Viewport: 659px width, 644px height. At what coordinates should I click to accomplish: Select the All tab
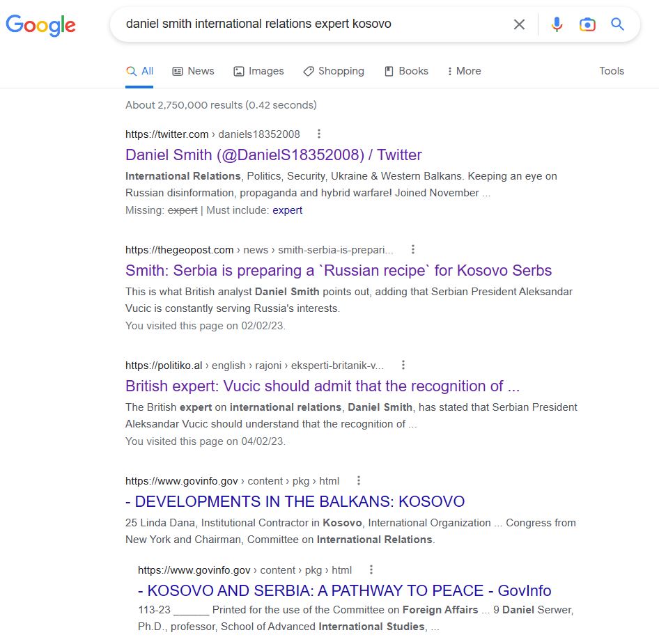[x=139, y=71]
